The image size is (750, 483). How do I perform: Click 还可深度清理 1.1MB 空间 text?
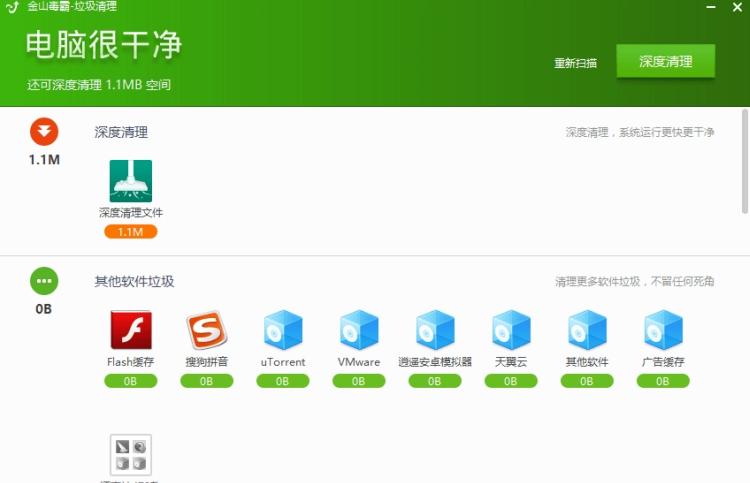[x=99, y=85]
